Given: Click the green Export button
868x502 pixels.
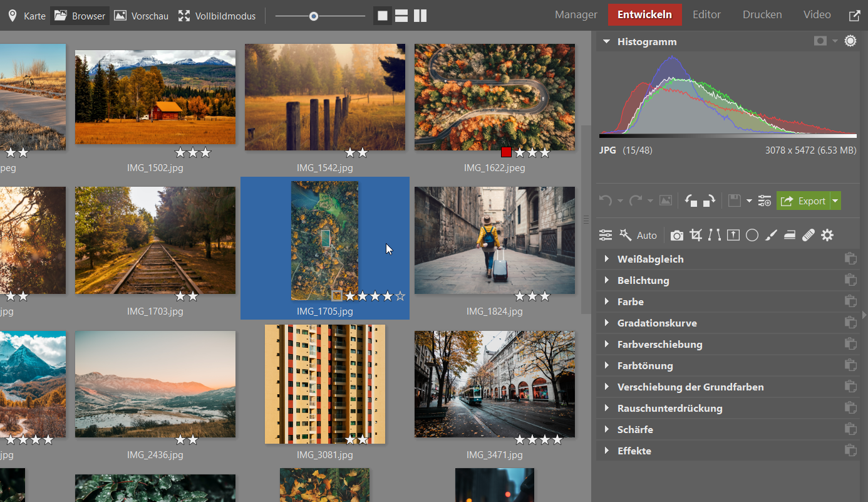Looking at the screenshot, I should click(x=803, y=201).
